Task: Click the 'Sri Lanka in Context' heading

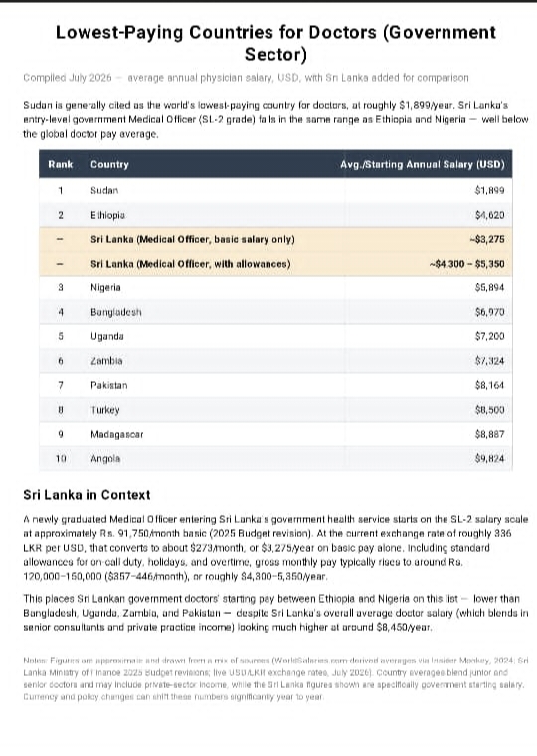Action: 87,495
